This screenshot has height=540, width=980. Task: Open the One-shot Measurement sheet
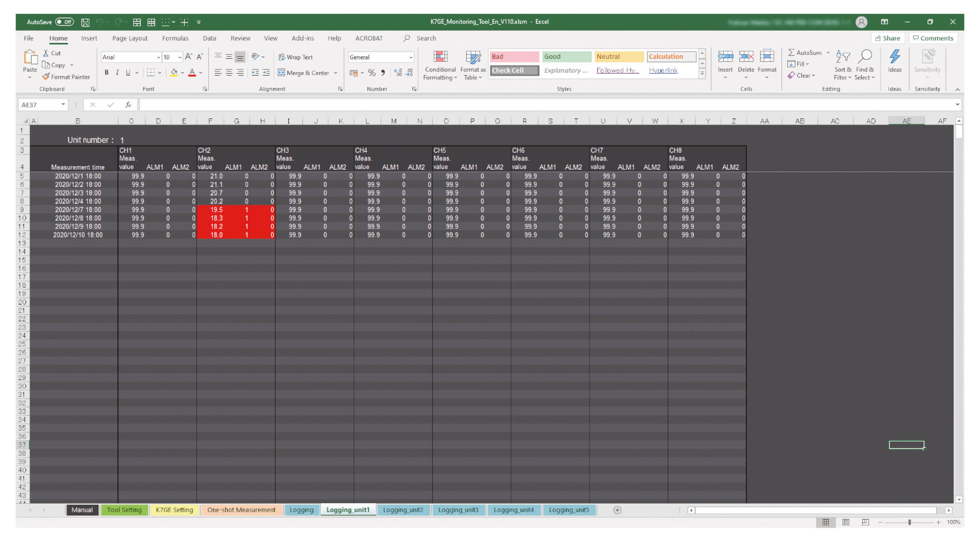pos(241,510)
